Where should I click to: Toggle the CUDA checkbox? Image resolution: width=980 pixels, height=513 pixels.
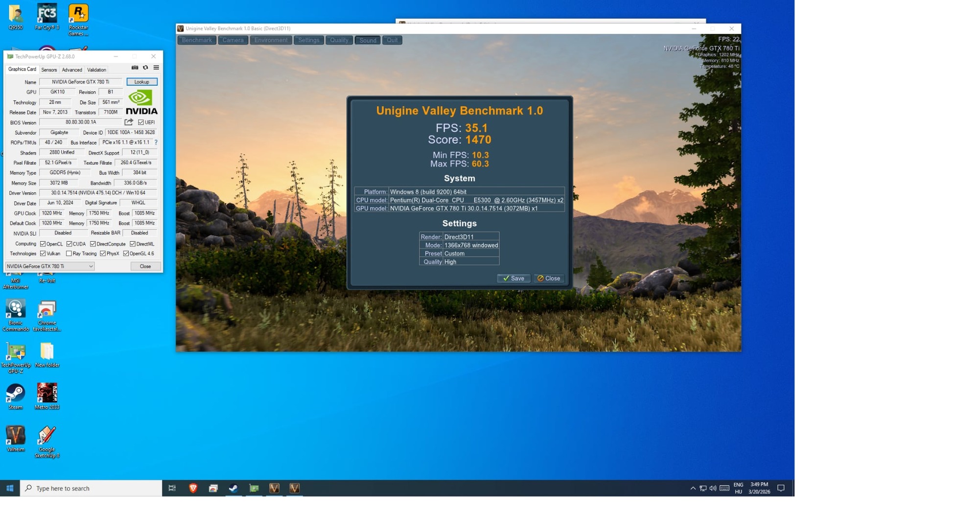pyautogui.click(x=69, y=244)
